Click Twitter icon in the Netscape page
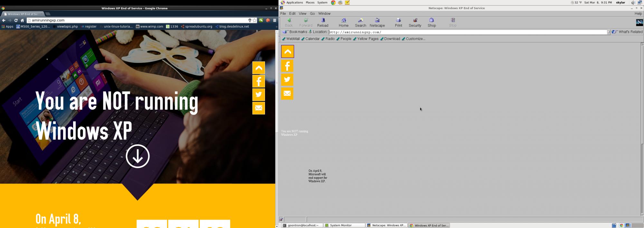The width and height of the screenshot is (644, 228). [287, 80]
